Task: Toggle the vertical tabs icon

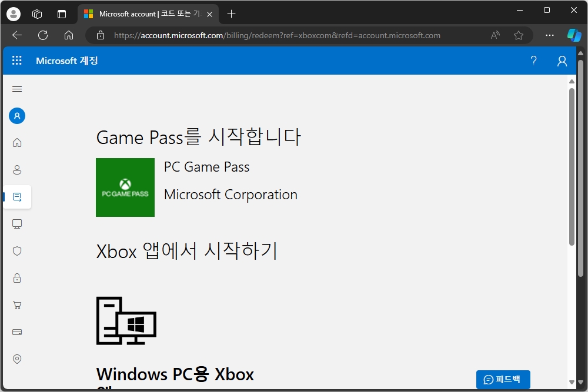Action: (62, 14)
